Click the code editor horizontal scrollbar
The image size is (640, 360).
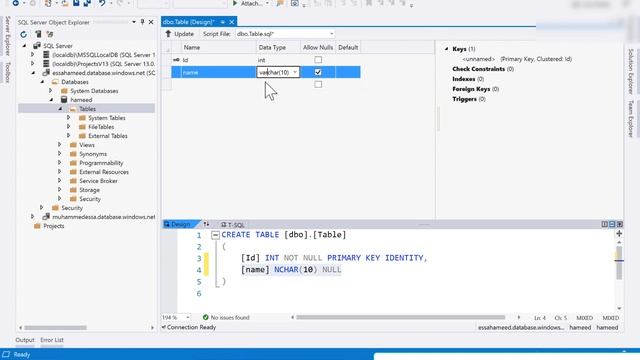pyautogui.click(x=400, y=317)
